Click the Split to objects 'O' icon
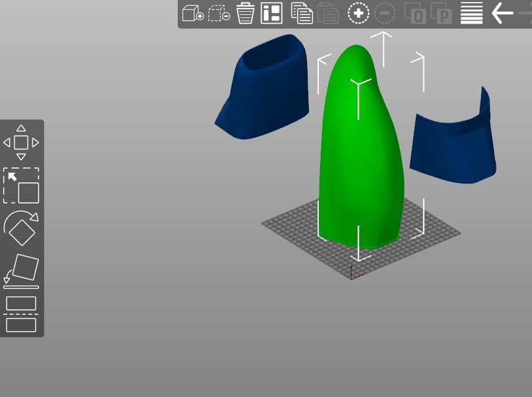Image resolution: width=532 pixels, height=397 pixels. coord(415,13)
